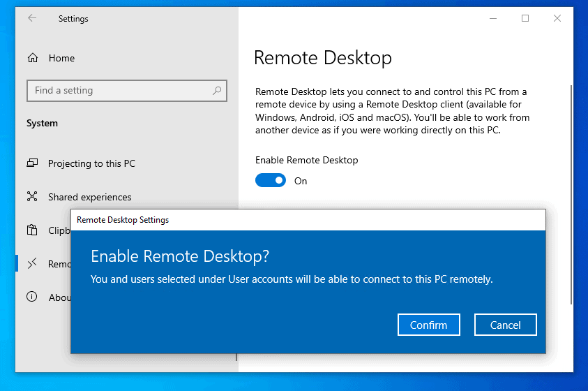The height and width of the screenshot is (391, 588).
Task: Close the Settings window
Action: (557, 19)
